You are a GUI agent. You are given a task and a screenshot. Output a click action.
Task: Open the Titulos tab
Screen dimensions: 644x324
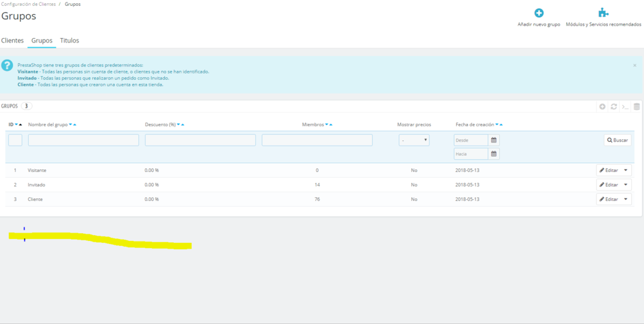(70, 41)
